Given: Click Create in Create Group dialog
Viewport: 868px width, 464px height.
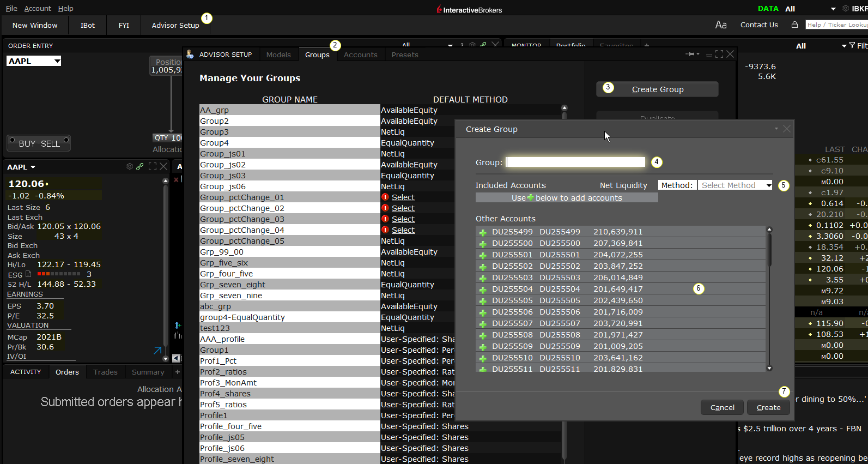Looking at the screenshot, I should [x=768, y=407].
